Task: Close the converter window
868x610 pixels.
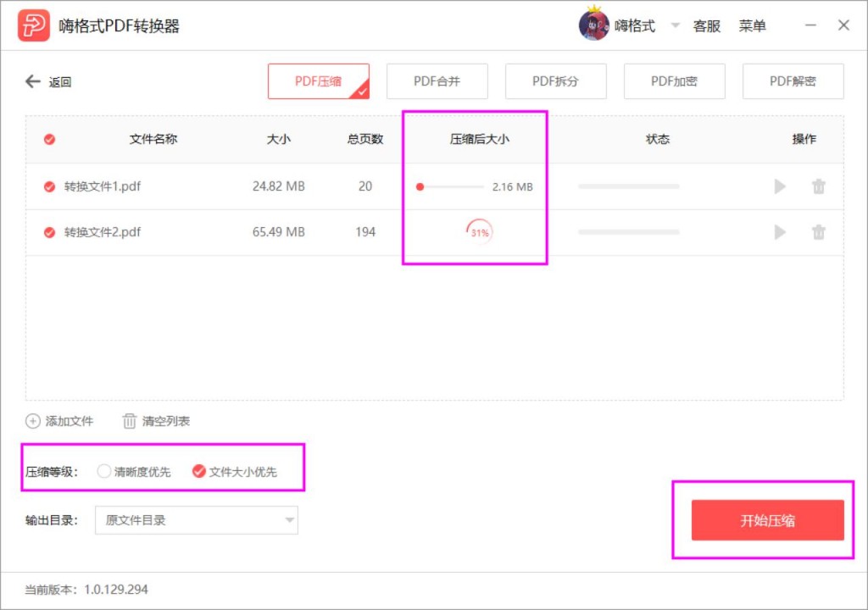Action: [843, 25]
